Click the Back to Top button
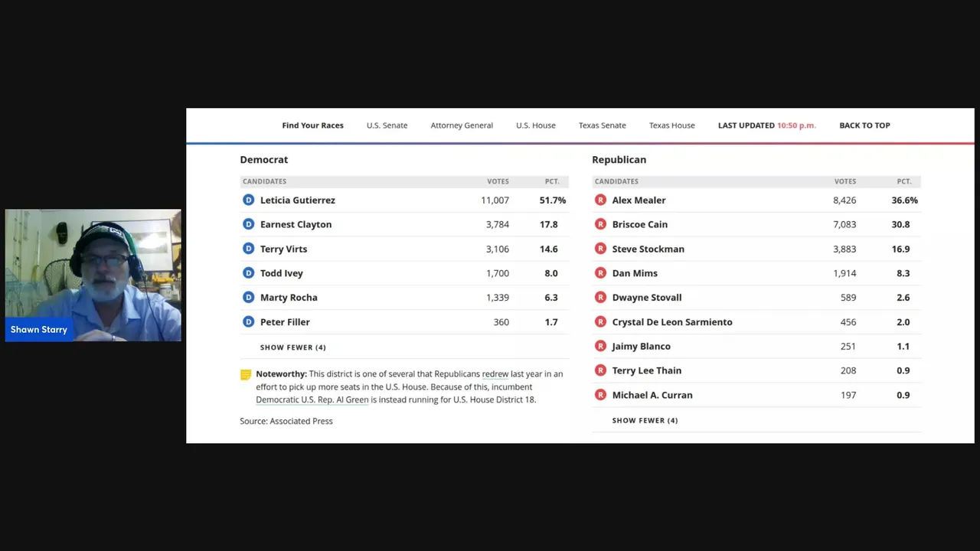The height and width of the screenshot is (551, 980). point(864,126)
